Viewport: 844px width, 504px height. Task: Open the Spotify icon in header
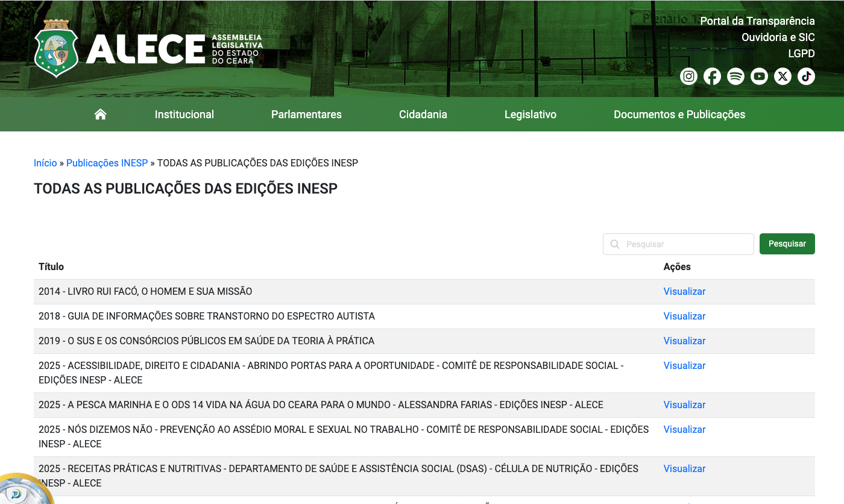(x=735, y=77)
